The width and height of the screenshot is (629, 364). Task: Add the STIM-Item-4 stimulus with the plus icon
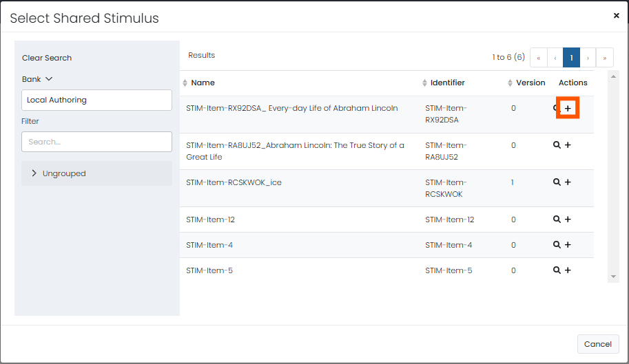[x=568, y=245]
